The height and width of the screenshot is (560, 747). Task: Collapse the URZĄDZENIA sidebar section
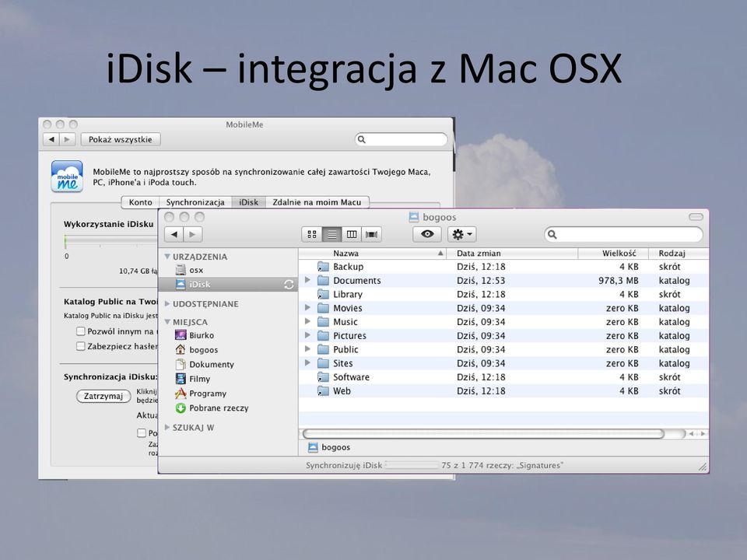click(167, 256)
